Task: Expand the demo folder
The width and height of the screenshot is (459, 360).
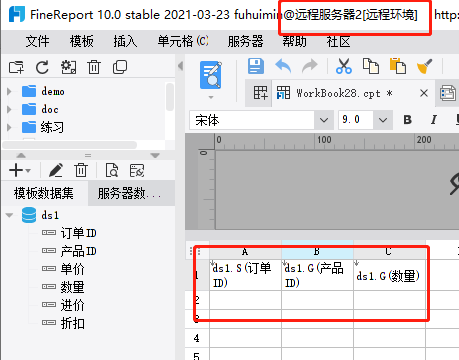Action: tap(9, 91)
